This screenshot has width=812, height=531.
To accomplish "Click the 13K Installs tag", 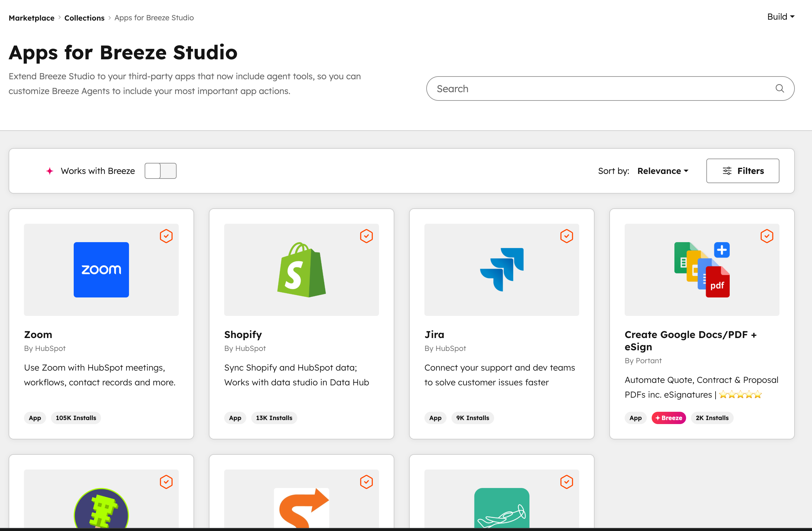I will coord(274,418).
